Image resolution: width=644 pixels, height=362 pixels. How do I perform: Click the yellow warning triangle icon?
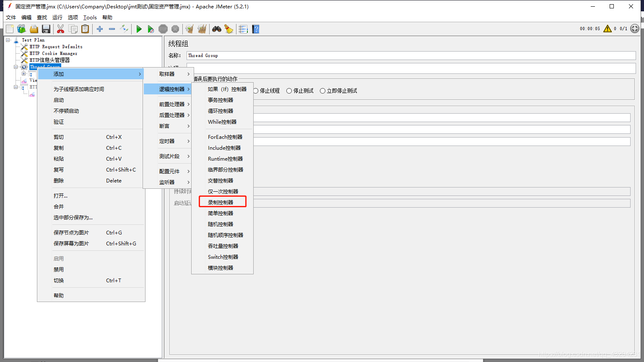pyautogui.click(x=608, y=29)
